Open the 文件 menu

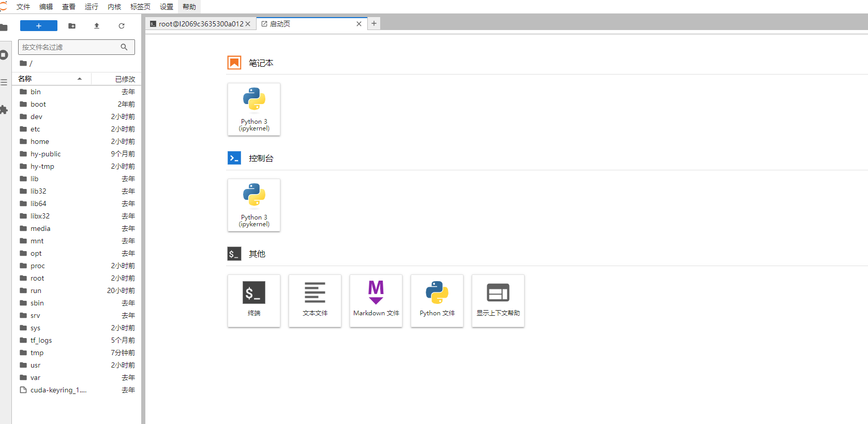23,7
